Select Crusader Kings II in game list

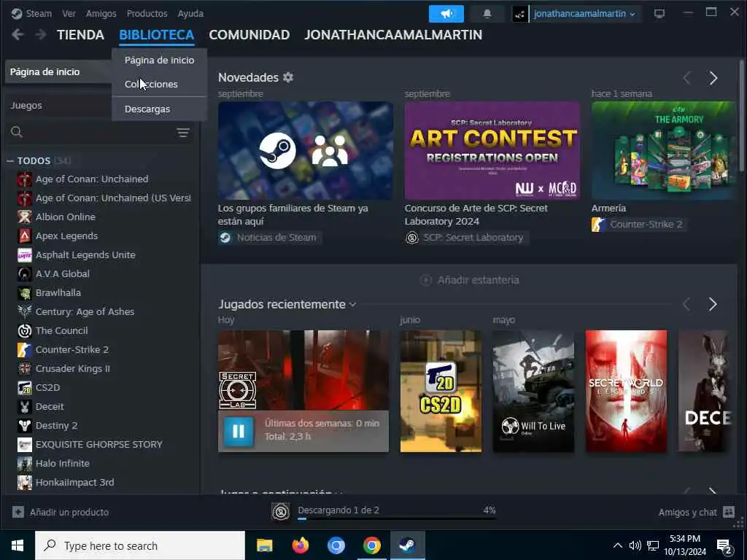point(73,368)
